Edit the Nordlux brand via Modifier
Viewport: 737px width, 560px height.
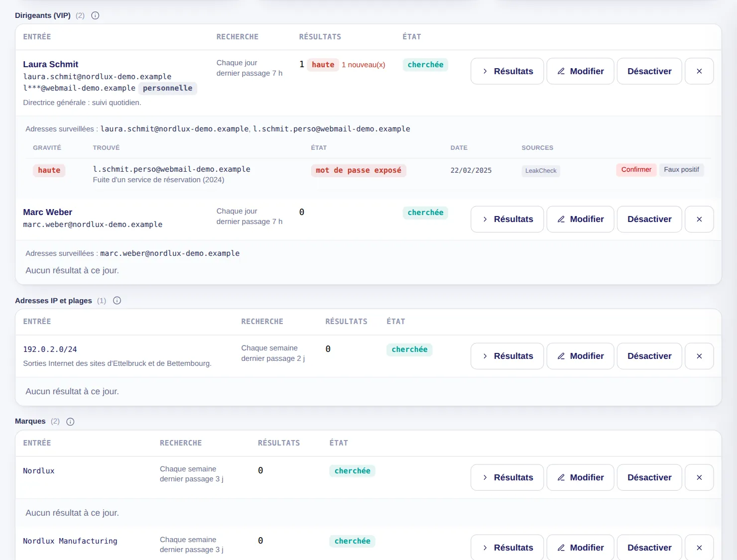coord(580,477)
